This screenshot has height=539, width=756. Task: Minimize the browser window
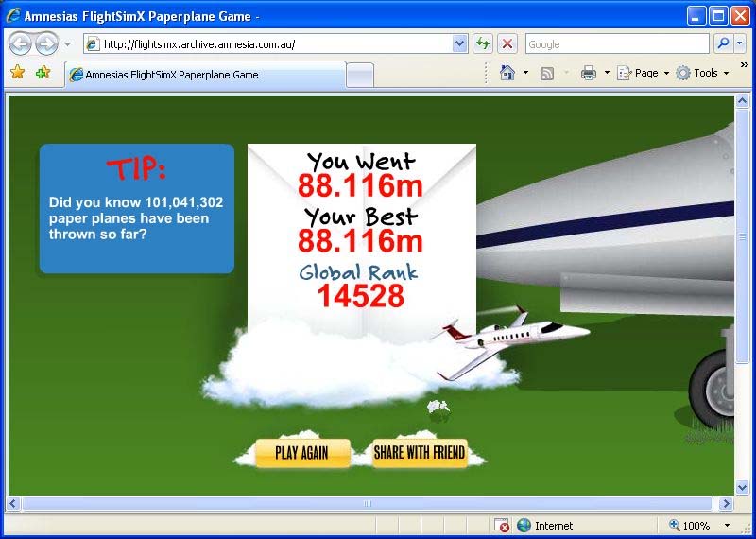(x=696, y=16)
